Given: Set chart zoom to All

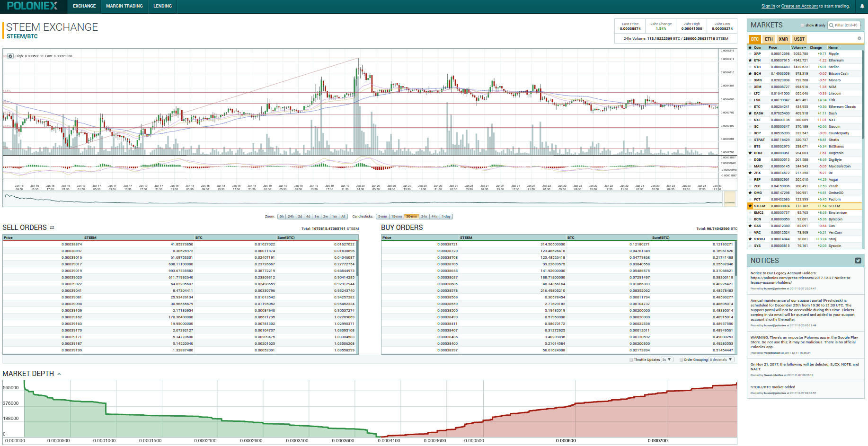Looking at the screenshot, I should point(343,217).
